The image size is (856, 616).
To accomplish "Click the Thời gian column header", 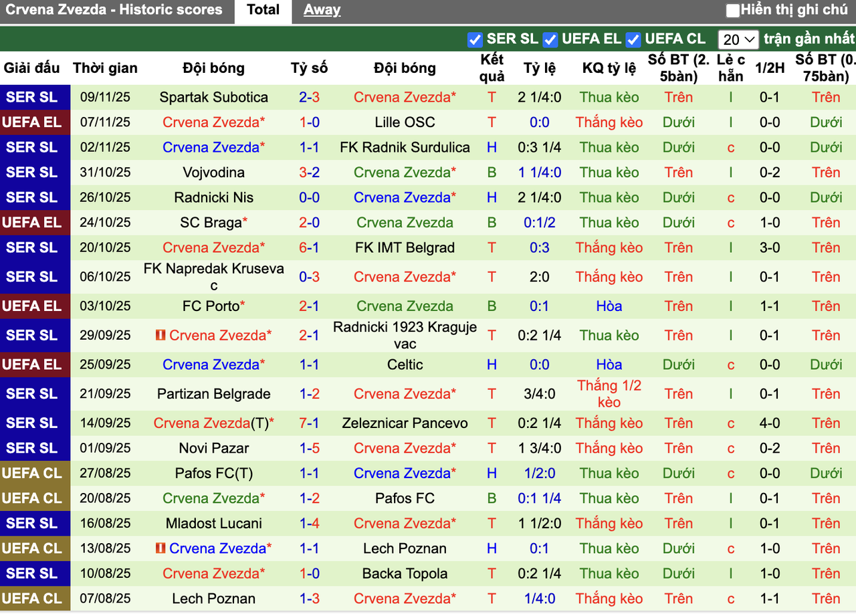I will (105, 68).
